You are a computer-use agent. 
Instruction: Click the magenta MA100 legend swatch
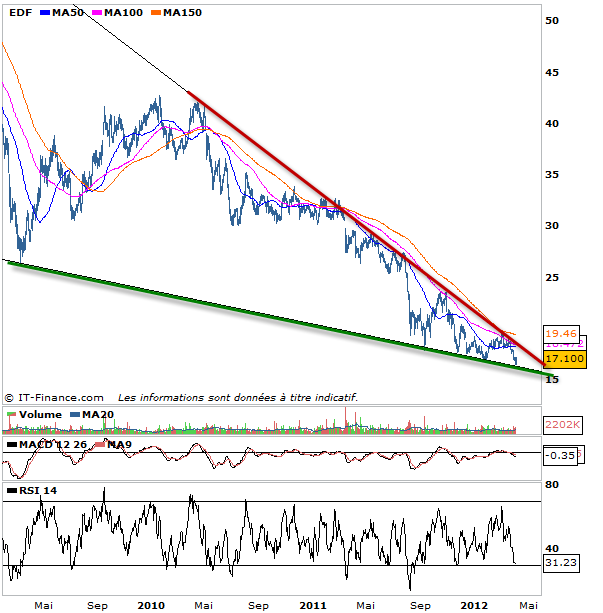click(x=96, y=12)
